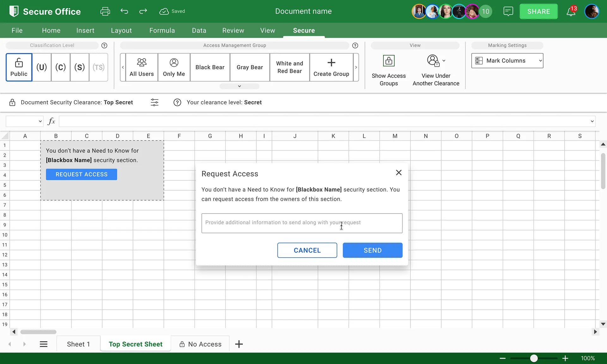Click the Saved cloud status icon
The height and width of the screenshot is (364, 607).
164,11
